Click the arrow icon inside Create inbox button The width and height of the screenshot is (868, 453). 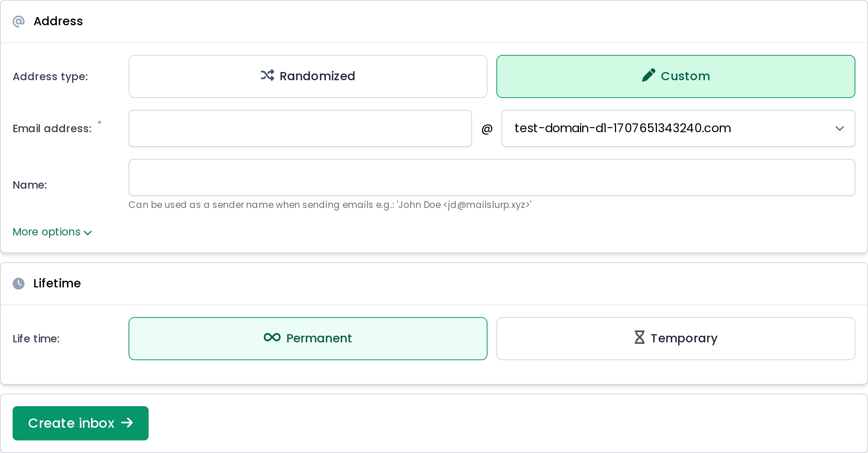128,423
